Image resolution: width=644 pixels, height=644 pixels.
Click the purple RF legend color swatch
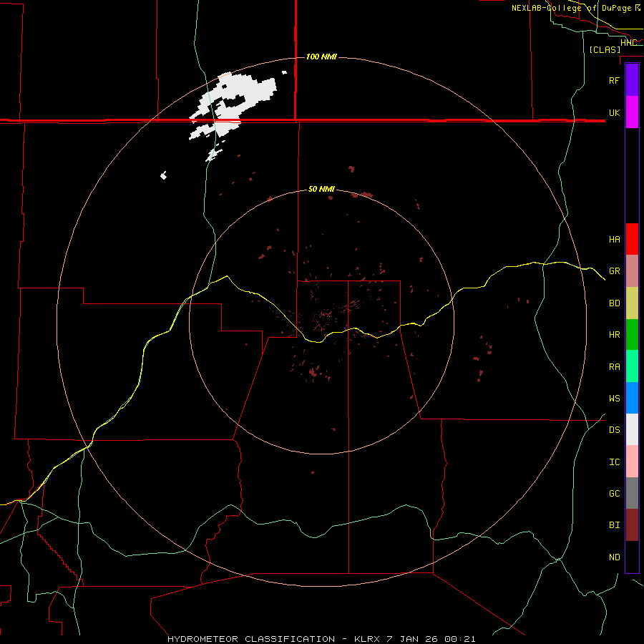(632, 80)
